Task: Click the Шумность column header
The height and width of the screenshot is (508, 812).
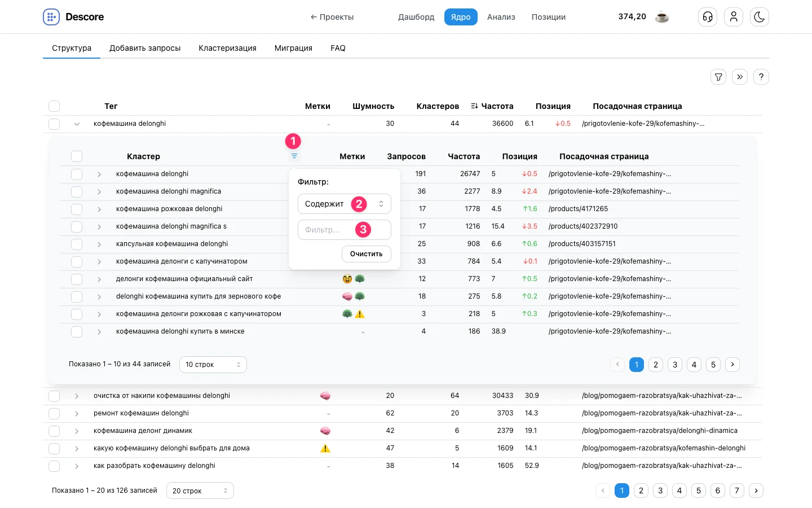Action: click(373, 106)
